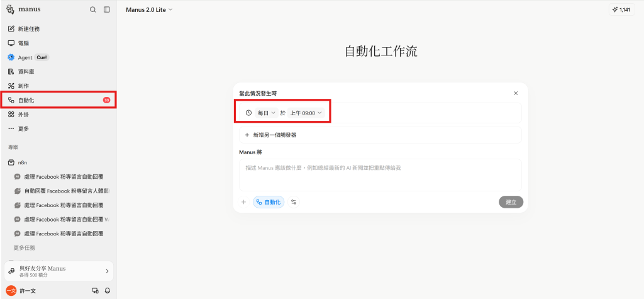Click the clock icon in trigger row

click(x=248, y=113)
